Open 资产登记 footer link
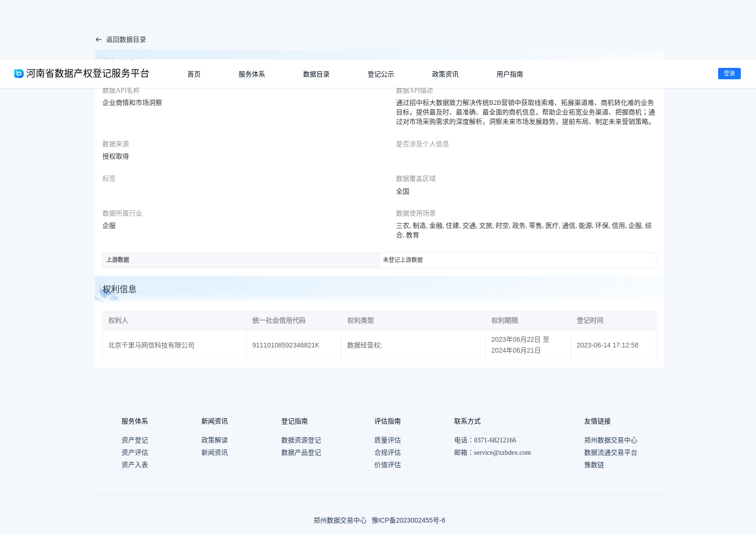Screen dimensions: 756x534 coord(135,440)
